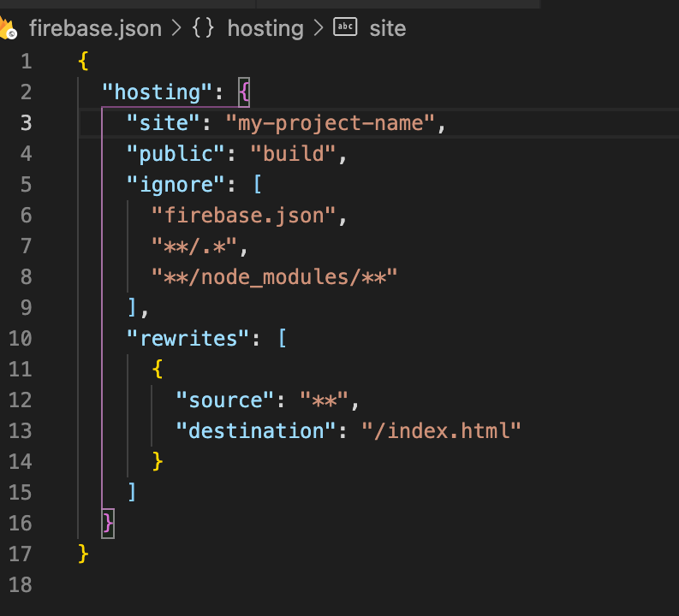Click the closing bracket on line 15
The width and height of the screenshot is (679, 616).
[x=132, y=492]
